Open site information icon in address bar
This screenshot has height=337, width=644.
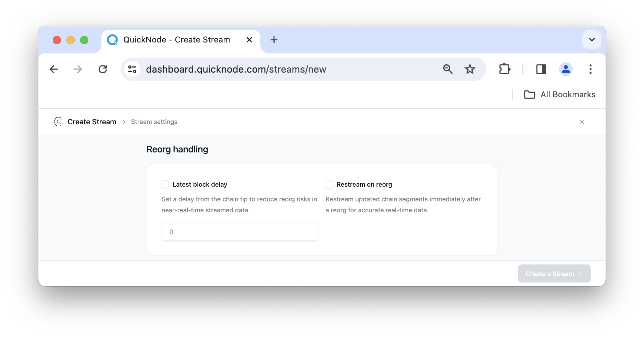(132, 69)
